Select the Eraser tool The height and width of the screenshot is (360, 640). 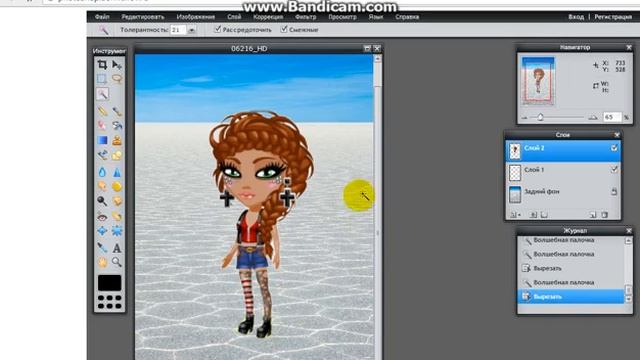102,125
